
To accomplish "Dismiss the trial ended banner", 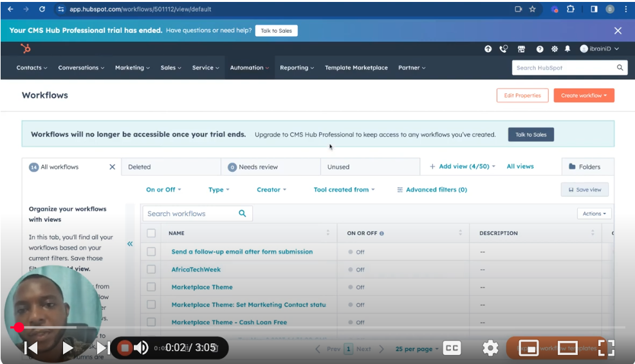I will click(x=618, y=31).
